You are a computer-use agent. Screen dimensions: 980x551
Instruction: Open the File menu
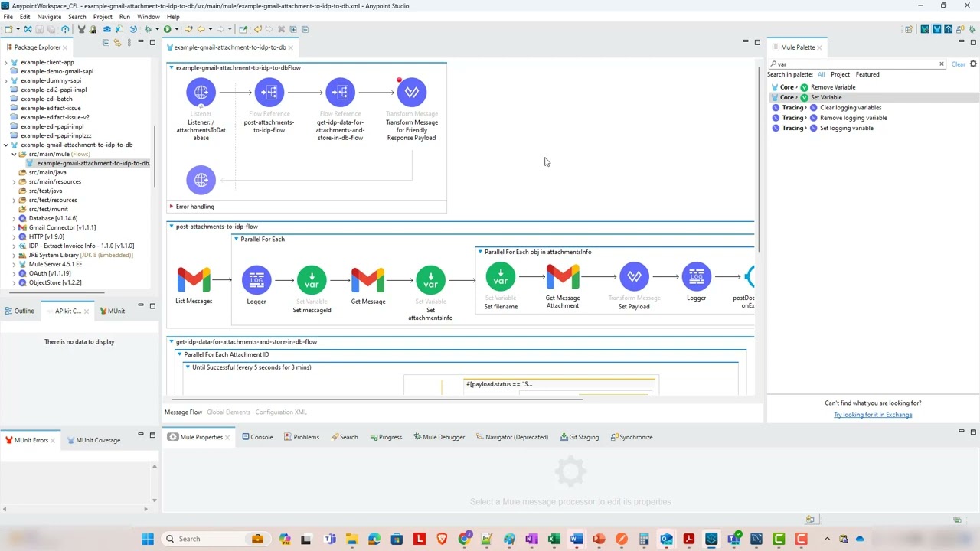click(x=8, y=17)
